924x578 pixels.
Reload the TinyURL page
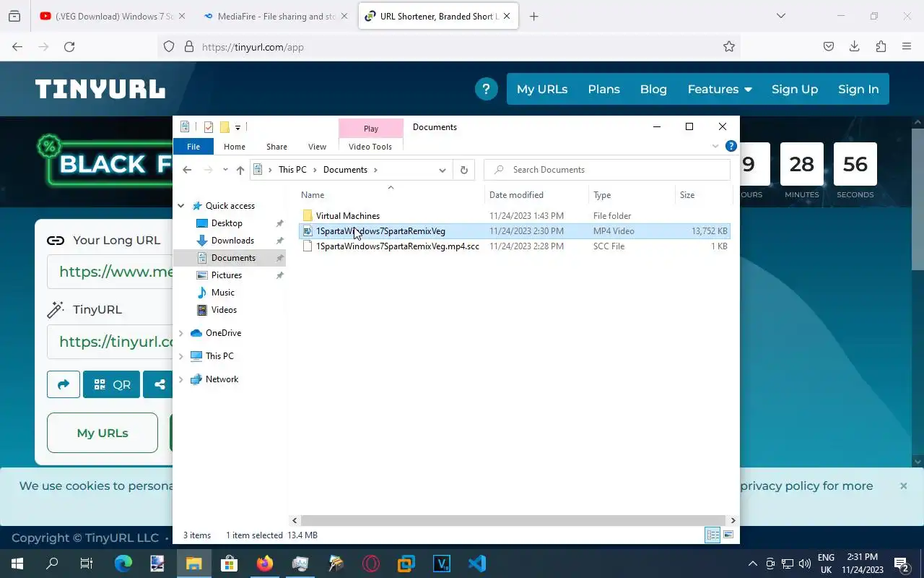click(x=69, y=47)
